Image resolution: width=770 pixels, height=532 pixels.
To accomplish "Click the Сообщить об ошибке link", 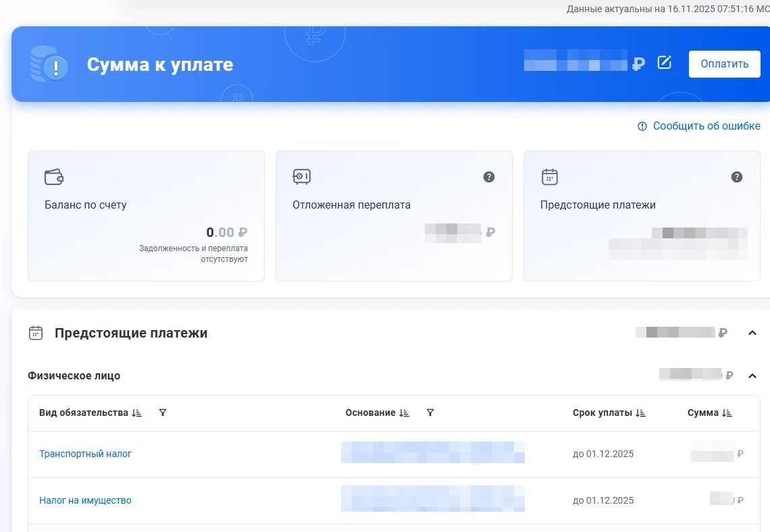I will (706, 126).
